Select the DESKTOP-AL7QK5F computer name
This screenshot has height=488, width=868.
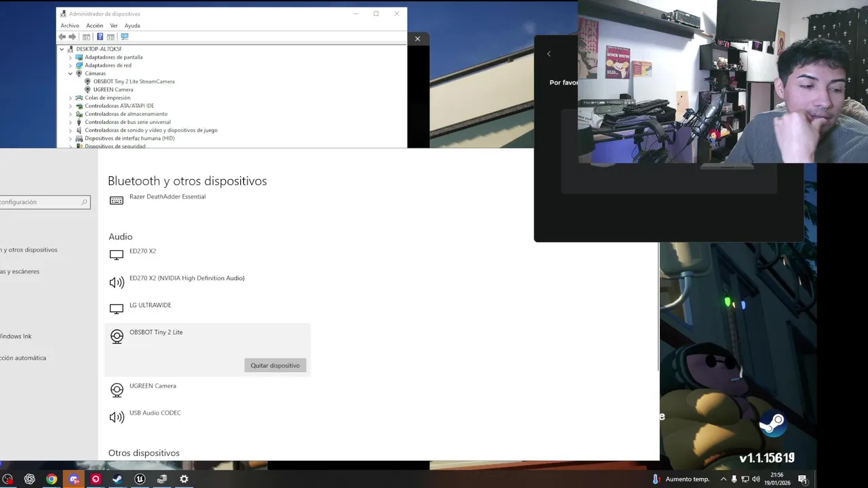pos(99,49)
